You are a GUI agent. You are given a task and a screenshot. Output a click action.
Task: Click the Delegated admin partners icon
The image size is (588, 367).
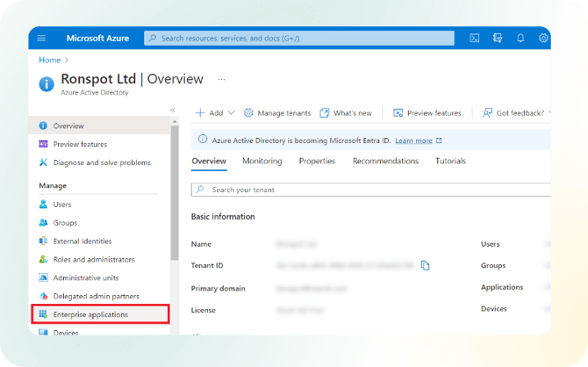click(43, 296)
